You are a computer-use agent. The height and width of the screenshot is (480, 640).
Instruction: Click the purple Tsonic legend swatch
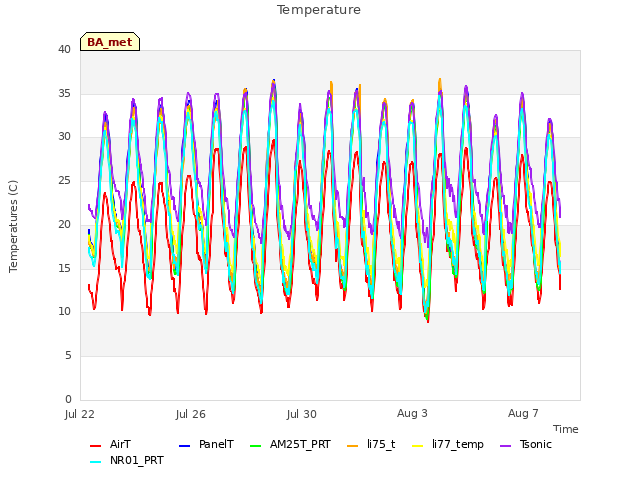click(505, 446)
